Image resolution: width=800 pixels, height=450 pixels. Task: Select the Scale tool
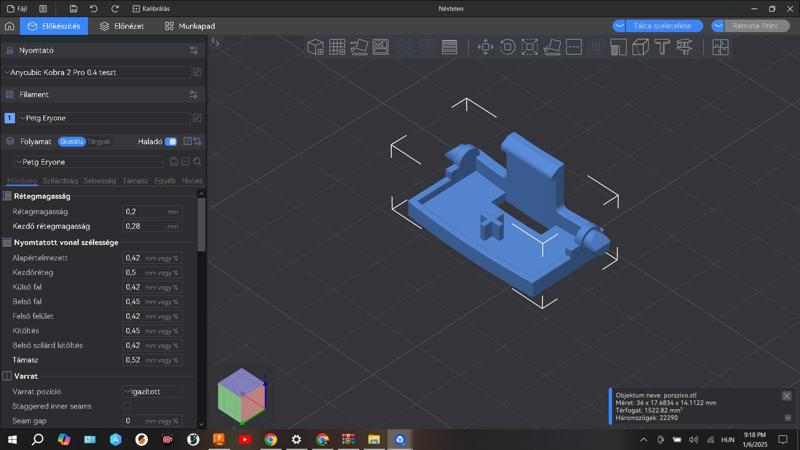(x=530, y=47)
